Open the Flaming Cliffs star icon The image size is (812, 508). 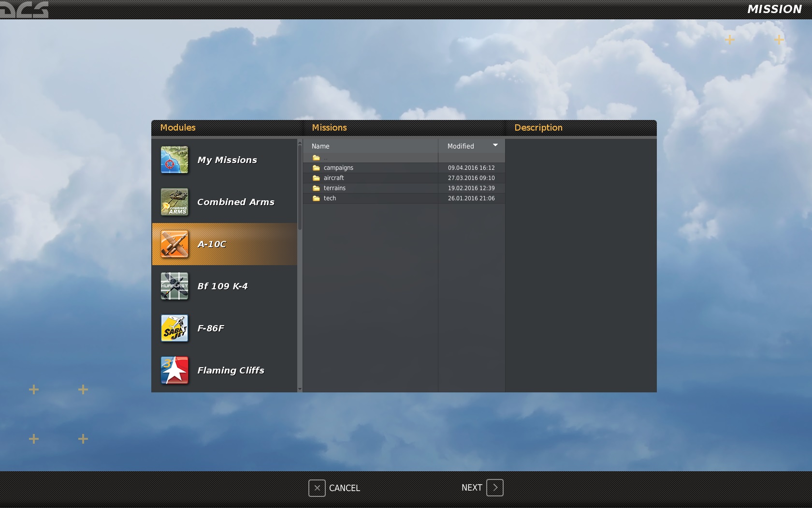tap(174, 370)
